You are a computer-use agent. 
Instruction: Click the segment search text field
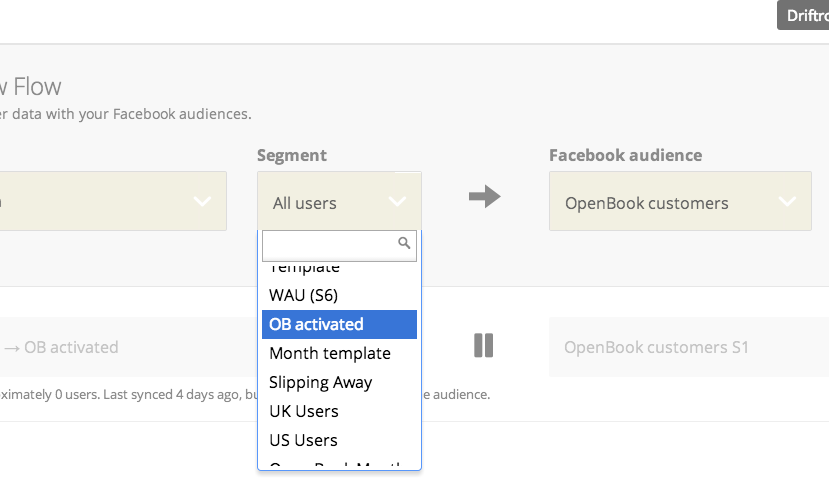330,245
